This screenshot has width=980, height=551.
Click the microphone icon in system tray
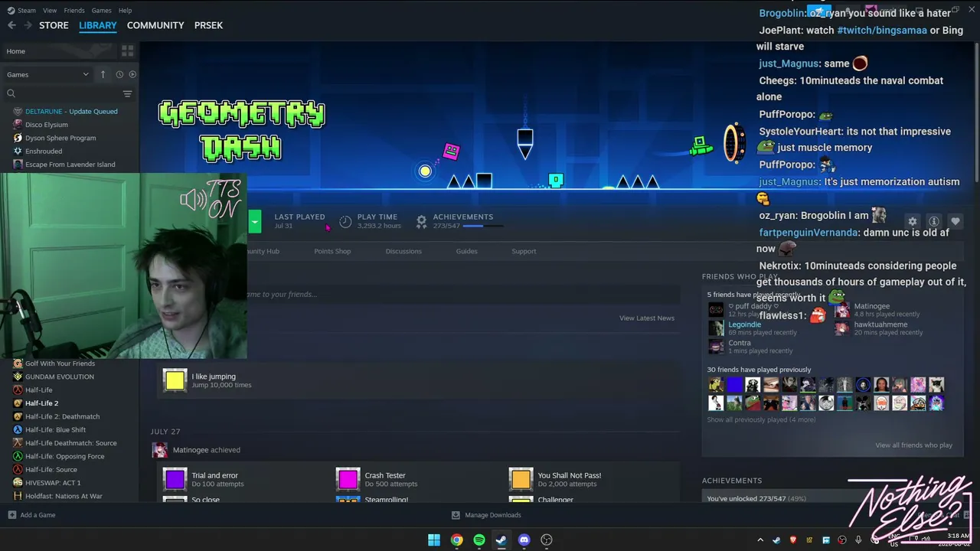[x=858, y=540]
